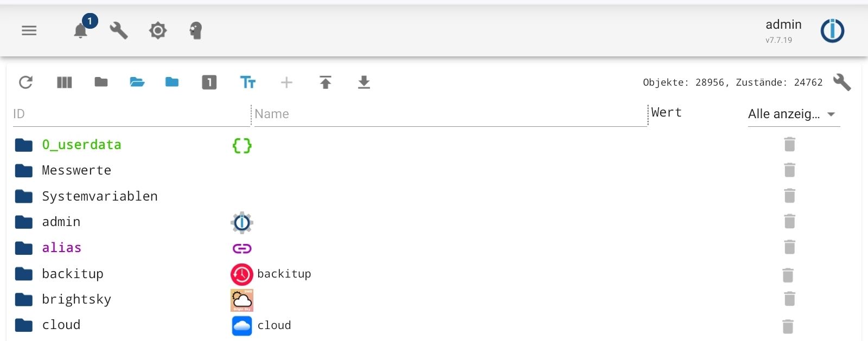Image resolution: width=868 pixels, height=341 pixels.
Task: Toggle the columns view icon
Action: (65, 82)
